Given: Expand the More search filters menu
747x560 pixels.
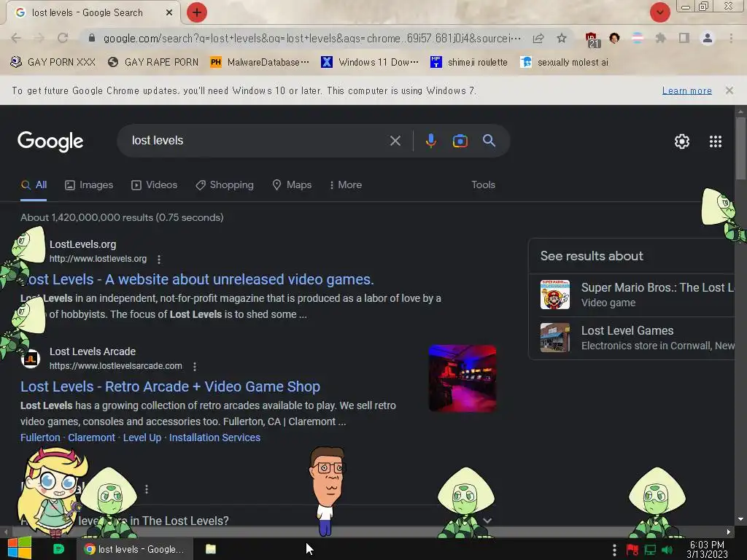Looking at the screenshot, I should 345,184.
